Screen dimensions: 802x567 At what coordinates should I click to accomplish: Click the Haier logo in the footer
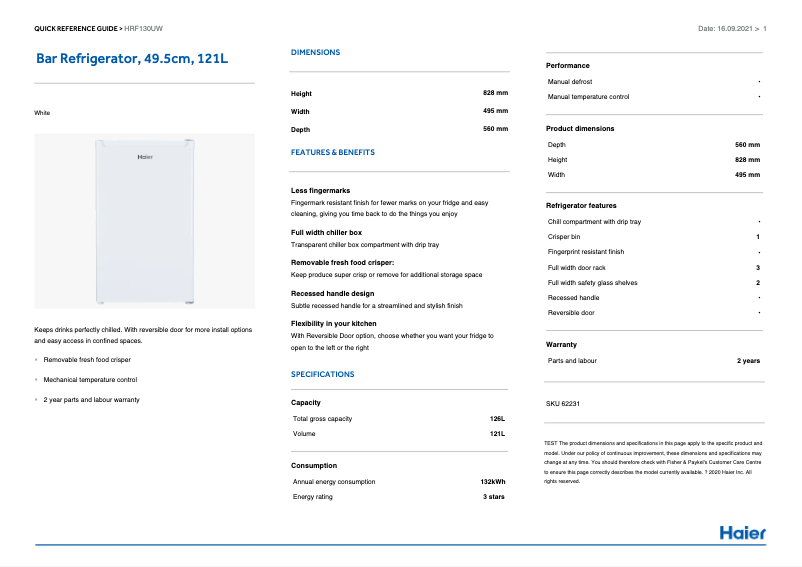pos(742,532)
